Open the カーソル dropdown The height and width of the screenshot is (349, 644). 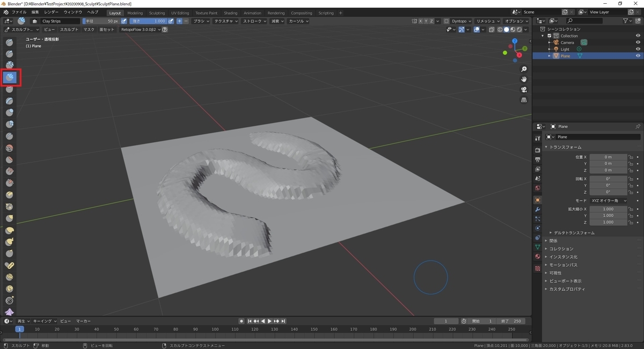[298, 21]
